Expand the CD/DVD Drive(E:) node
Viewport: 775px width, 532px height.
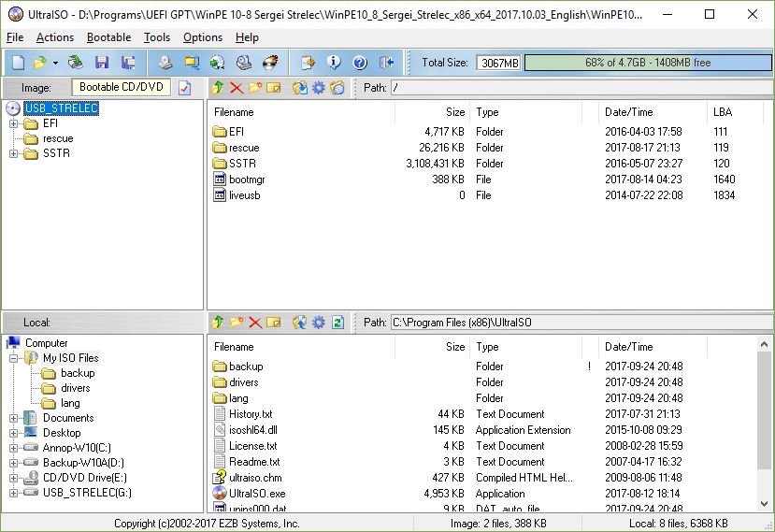click(x=14, y=478)
